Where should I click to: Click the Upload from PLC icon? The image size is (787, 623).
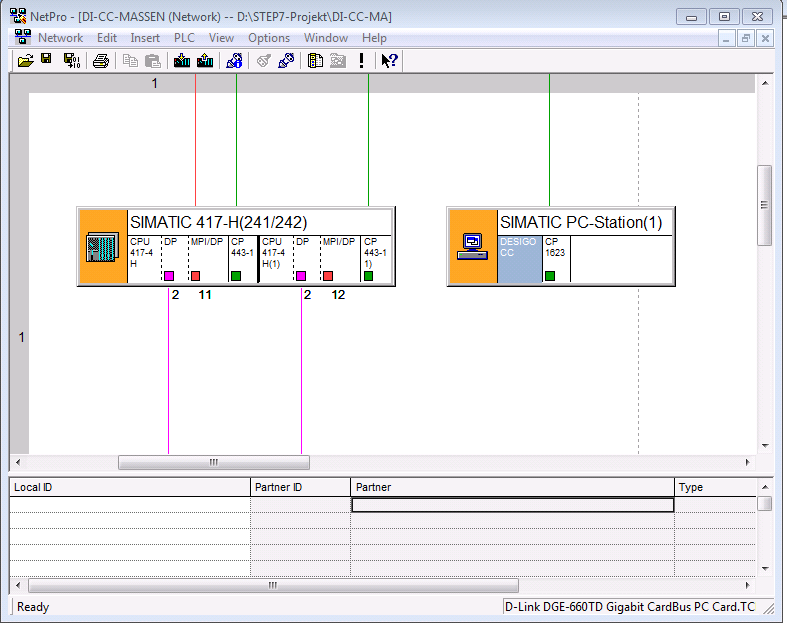[205, 61]
